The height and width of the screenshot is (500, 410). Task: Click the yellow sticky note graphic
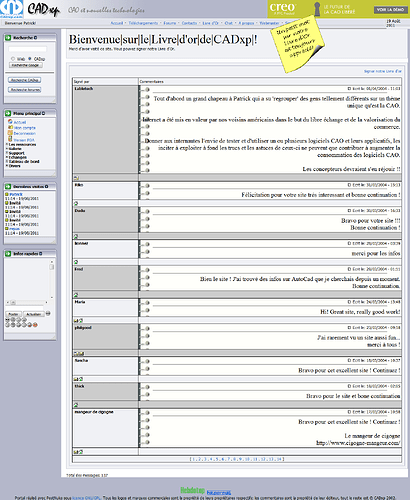[x=297, y=44]
